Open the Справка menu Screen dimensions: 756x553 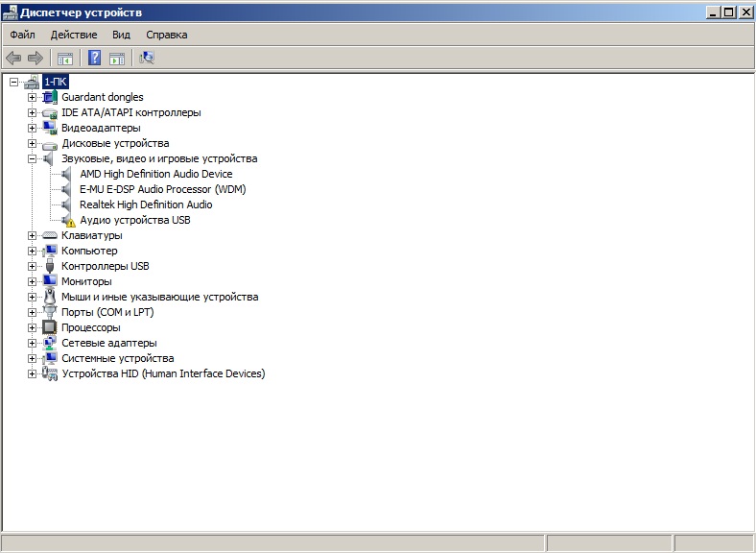click(166, 35)
